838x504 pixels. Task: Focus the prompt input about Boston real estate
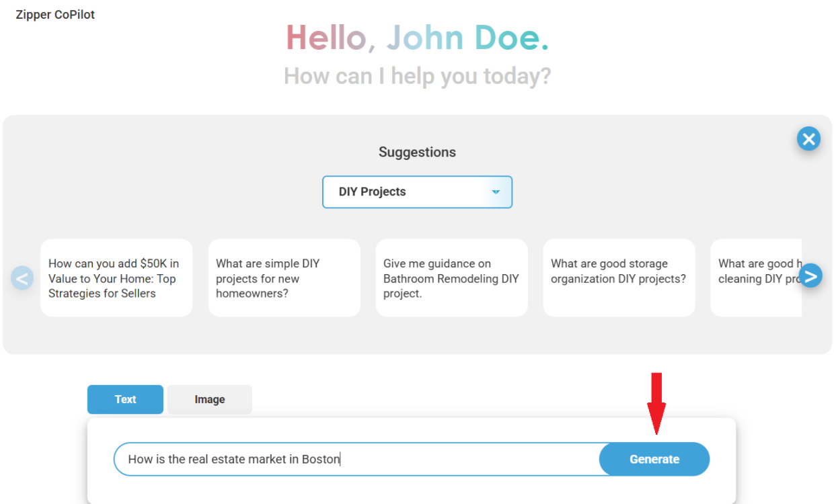(x=356, y=460)
